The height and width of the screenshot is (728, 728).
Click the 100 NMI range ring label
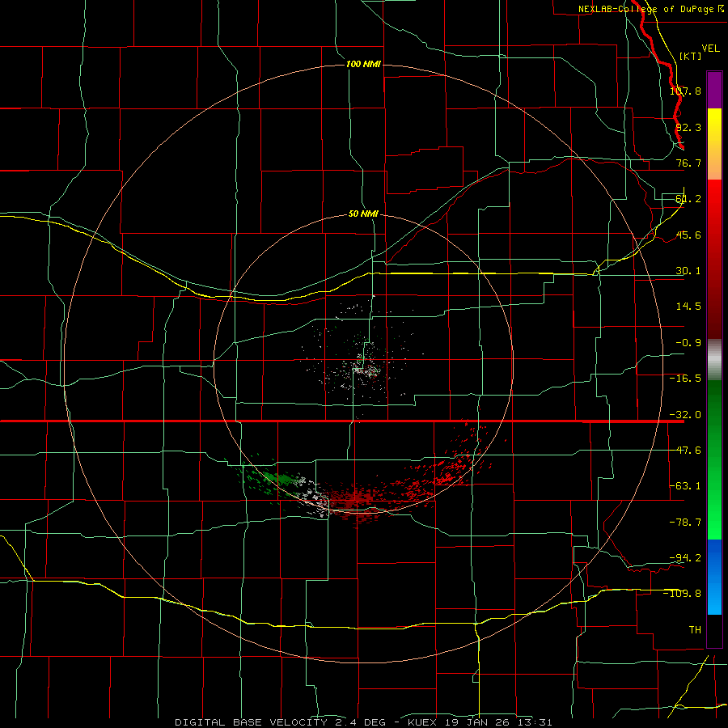click(363, 64)
